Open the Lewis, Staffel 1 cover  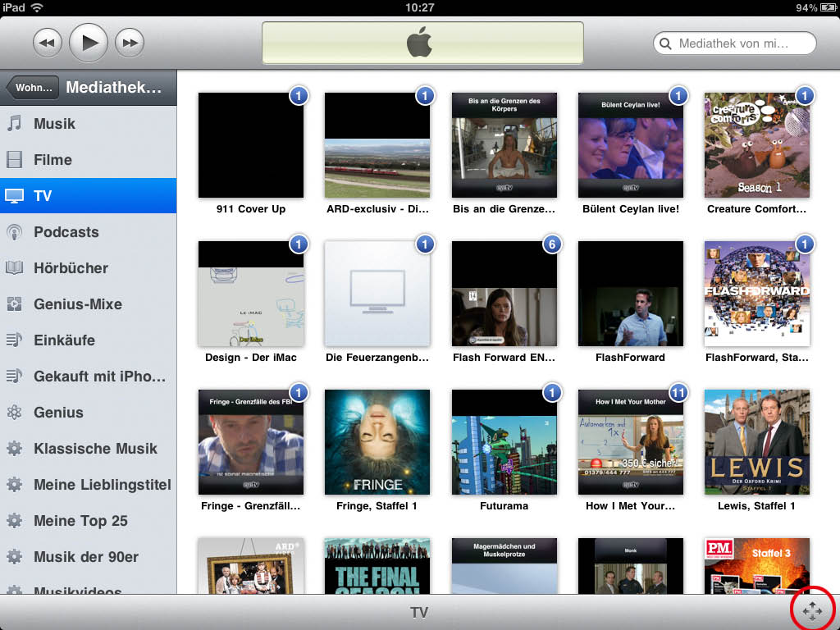757,442
